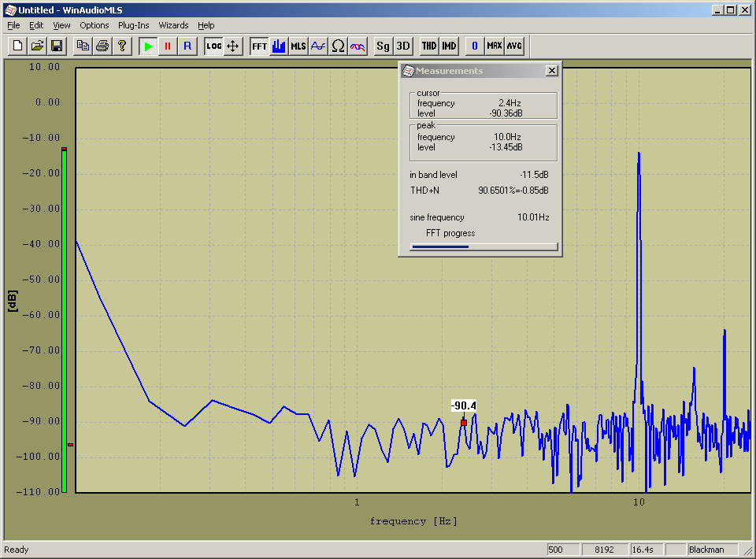Open a file with the folder icon

point(37,46)
